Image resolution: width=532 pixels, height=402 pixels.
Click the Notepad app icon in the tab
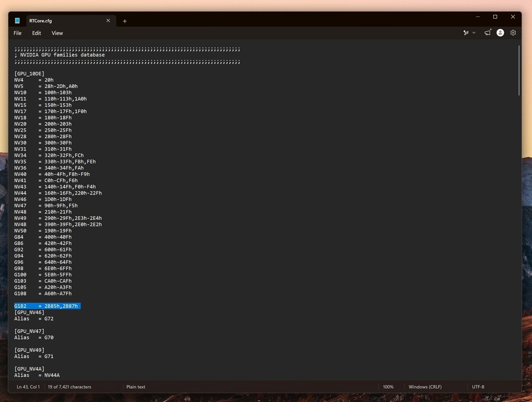tap(18, 21)
